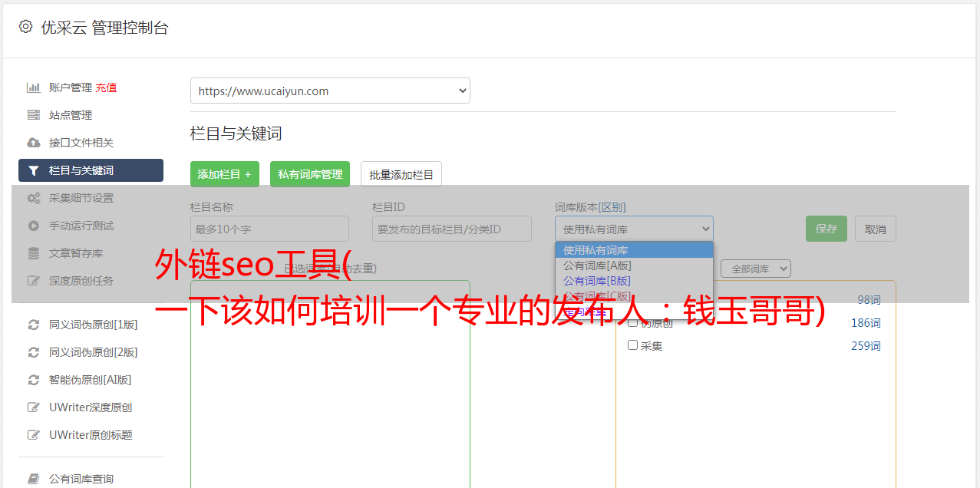
Task: Click the 259词 count beside 采集
Action: click(x=866, y=346)
